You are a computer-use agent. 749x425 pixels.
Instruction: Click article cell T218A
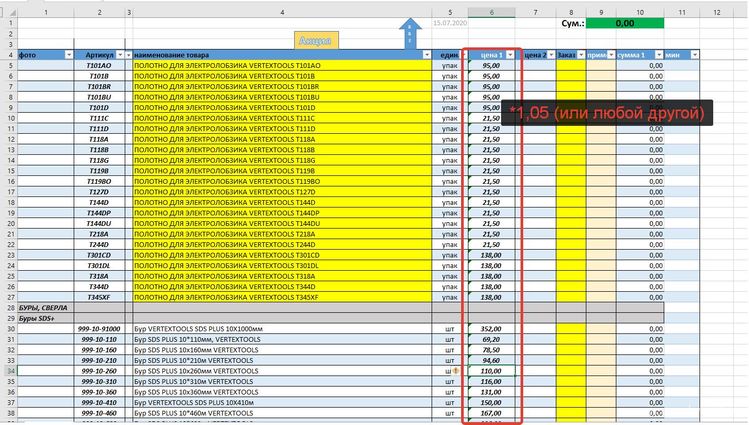click(99, 234)
